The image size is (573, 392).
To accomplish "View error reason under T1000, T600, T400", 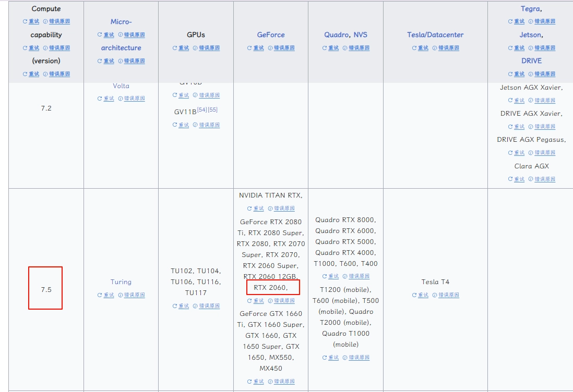I will (356, 276).
